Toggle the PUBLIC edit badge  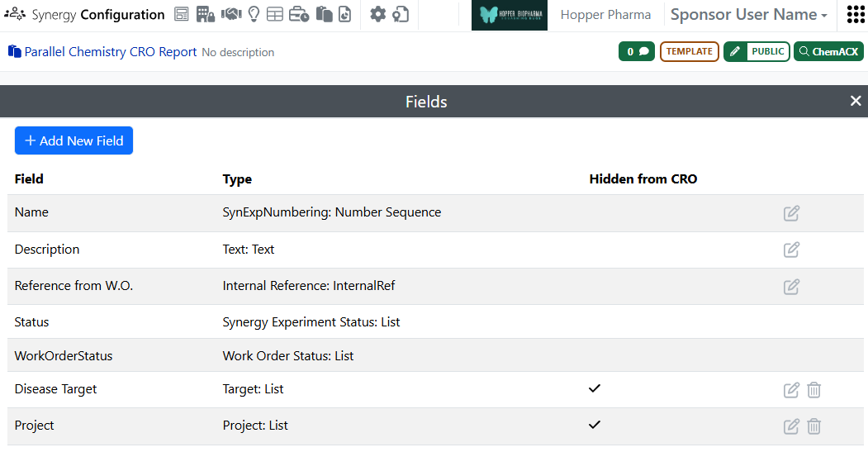[757, 51]
